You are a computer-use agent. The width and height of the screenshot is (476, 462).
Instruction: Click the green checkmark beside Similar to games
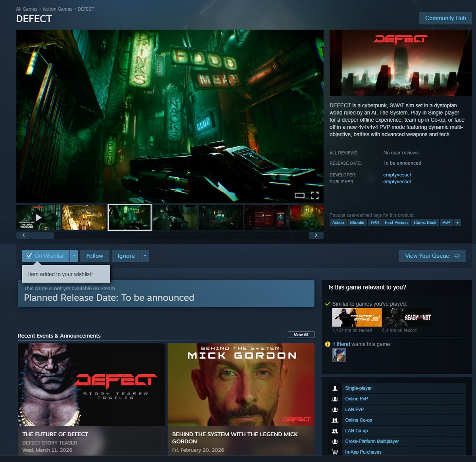point(328,304)
